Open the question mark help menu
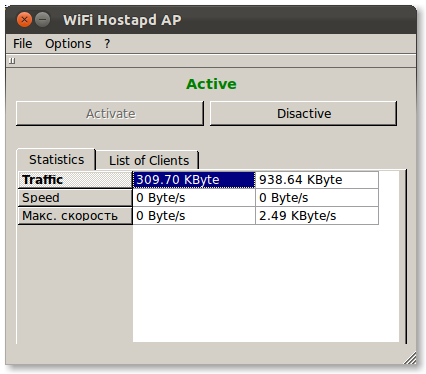Image resolution: width=426 pixels, height=374 pixels. click(x=107, y=44)
